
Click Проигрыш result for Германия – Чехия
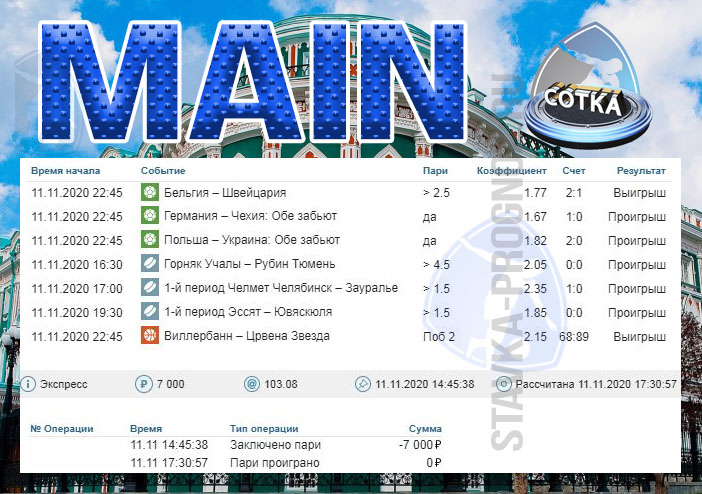[x=637, y=217]
